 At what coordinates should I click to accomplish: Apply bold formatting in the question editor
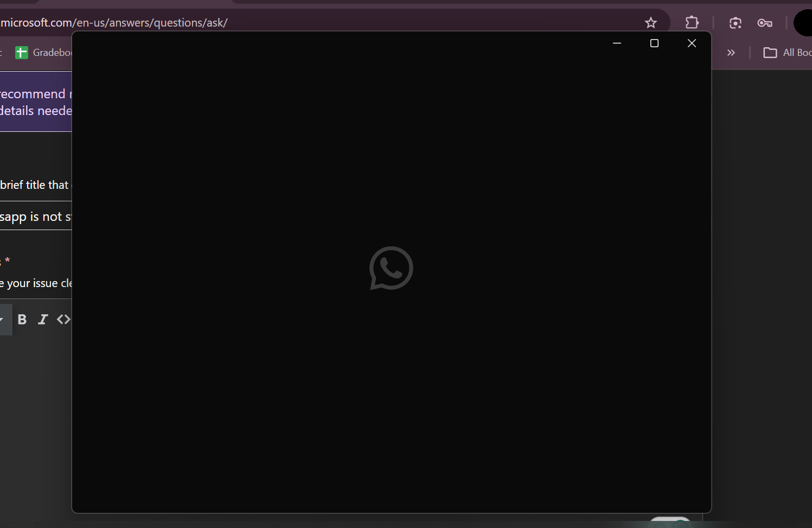pos(22,319)
